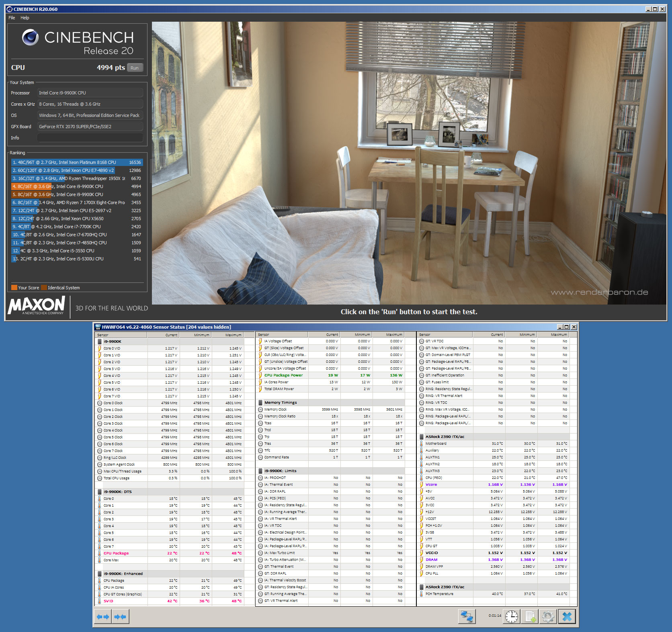Click the Maximum column header in rightmost panel

tap(553, 335)
